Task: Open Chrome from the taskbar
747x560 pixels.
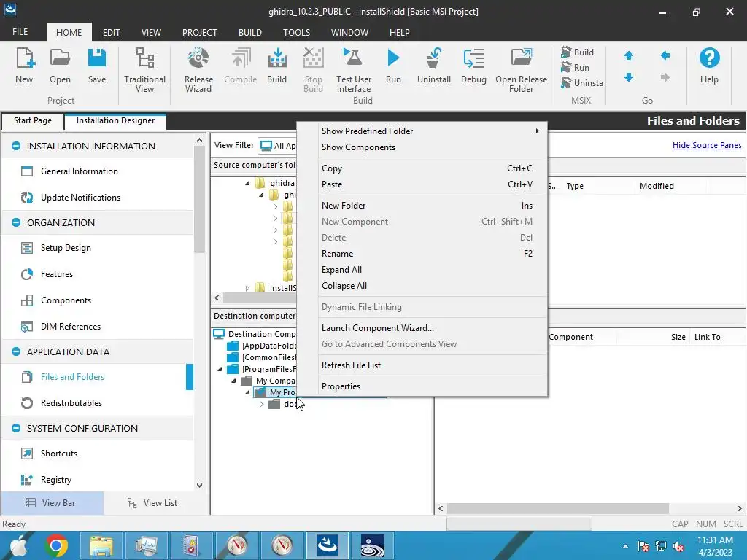Action: click(x=56, y=545)
